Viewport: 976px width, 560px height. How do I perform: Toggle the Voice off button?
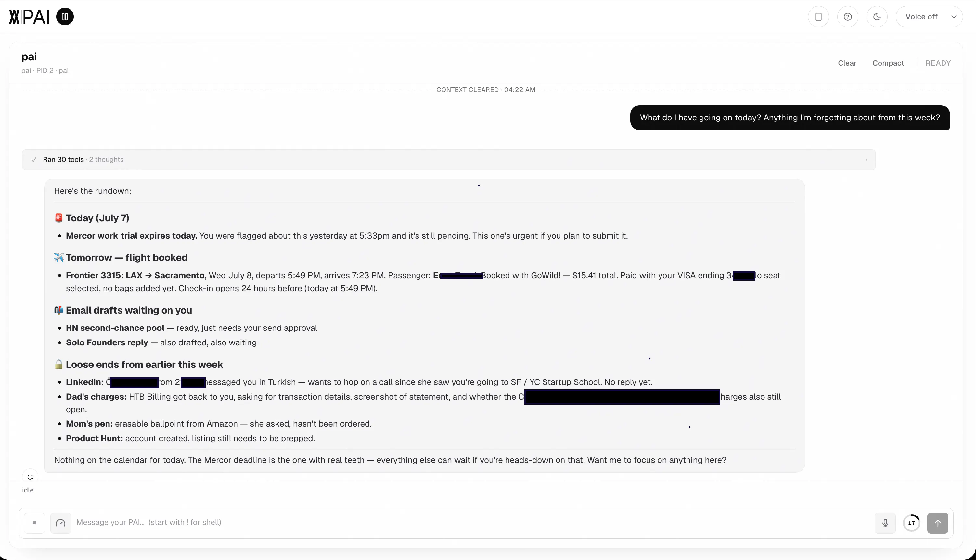[x=921, y=17]
